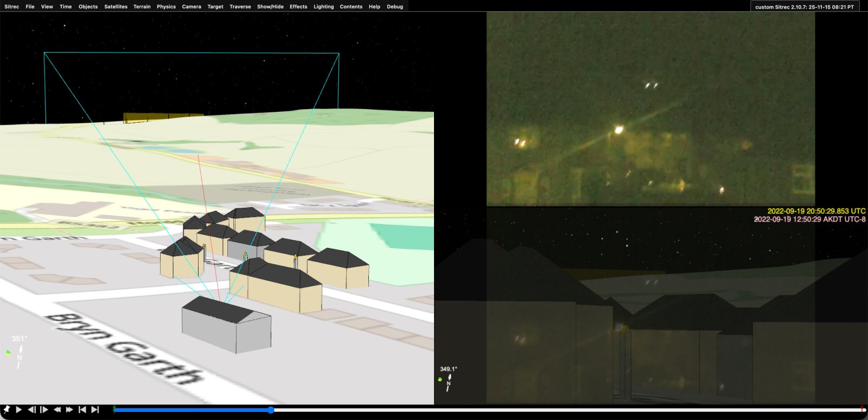868x420 pixels.
Task: Open the Show/Hide menu
Action: 270,7
